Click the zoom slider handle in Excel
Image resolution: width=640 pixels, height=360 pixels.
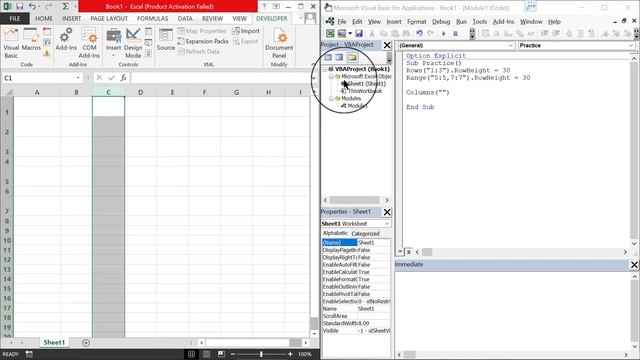tap(261, 354)
